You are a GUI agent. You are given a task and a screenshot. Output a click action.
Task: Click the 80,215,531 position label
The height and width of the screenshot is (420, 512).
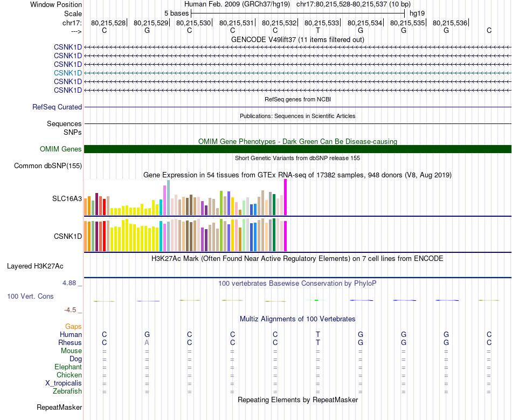click(237, 23)
